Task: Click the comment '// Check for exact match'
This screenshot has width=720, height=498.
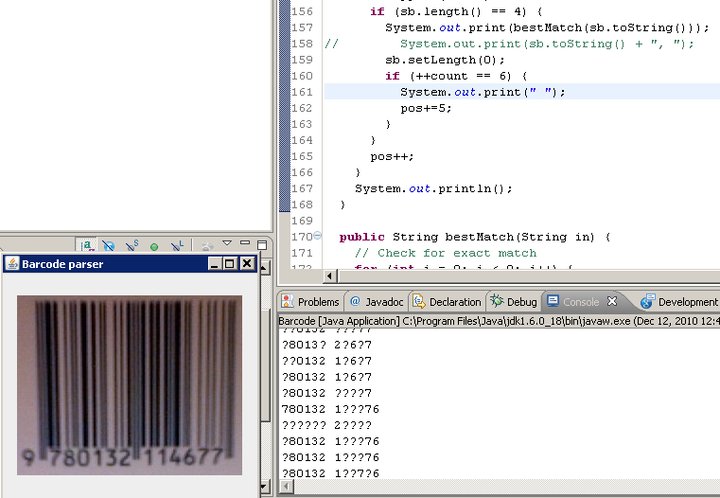Action: 445,253
